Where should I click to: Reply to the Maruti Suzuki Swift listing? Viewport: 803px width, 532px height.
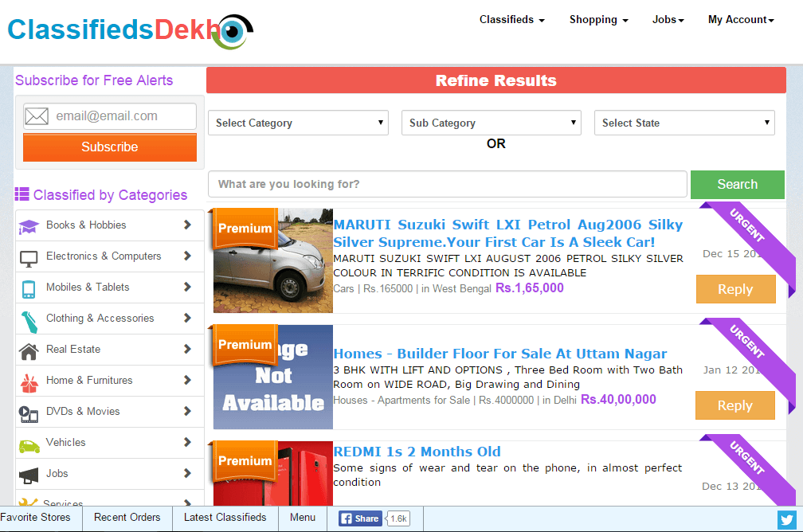735,289
